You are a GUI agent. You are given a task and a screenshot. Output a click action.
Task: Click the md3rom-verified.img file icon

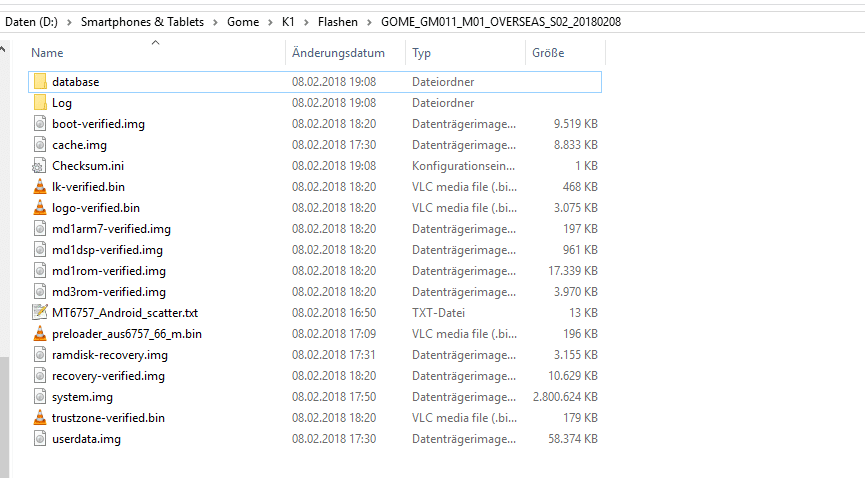(40, 291)
